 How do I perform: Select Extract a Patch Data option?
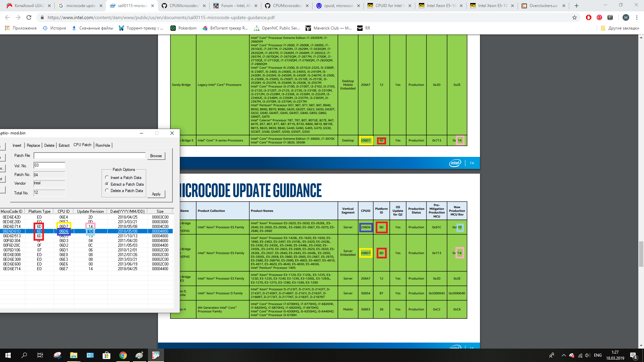(107, 184)
